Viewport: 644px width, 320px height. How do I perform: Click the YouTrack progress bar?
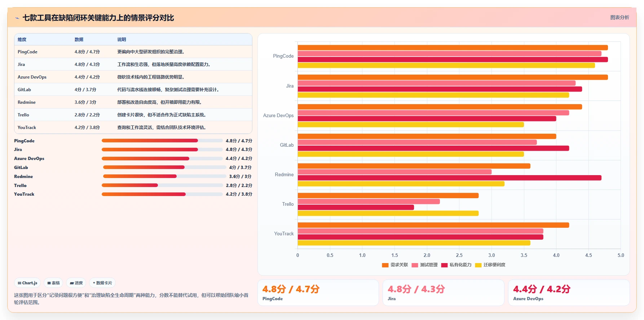click(x=162, y=194)
